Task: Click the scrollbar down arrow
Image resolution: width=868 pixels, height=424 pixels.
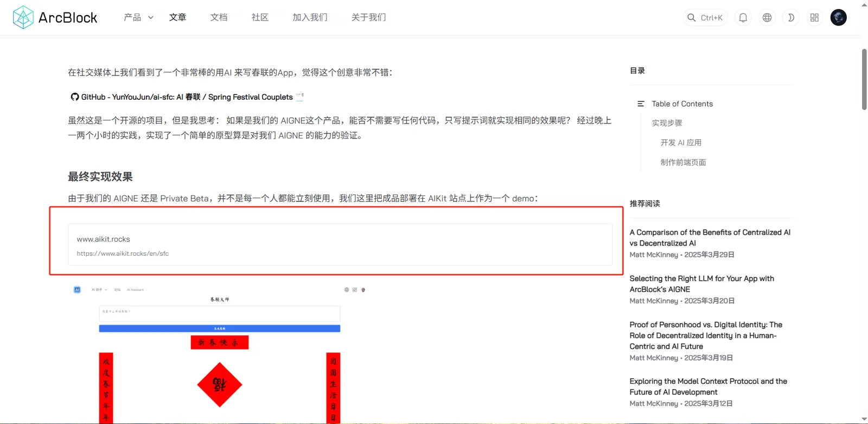Action: tap(864, 419)
